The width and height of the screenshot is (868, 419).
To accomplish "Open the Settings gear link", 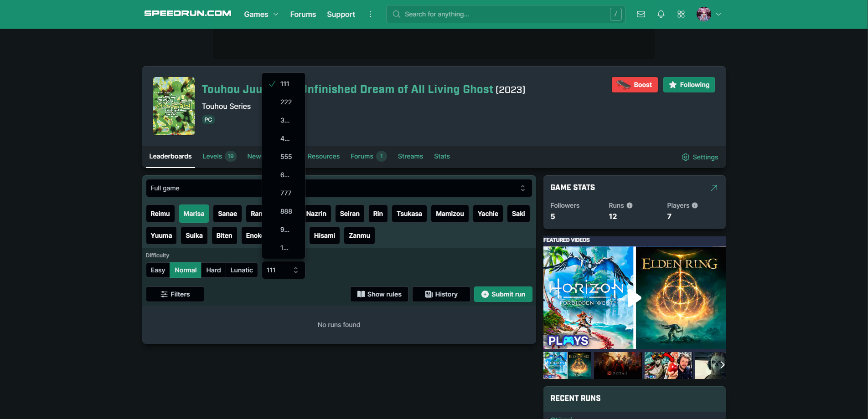I will pyautogui.click(x=700, y=157).
